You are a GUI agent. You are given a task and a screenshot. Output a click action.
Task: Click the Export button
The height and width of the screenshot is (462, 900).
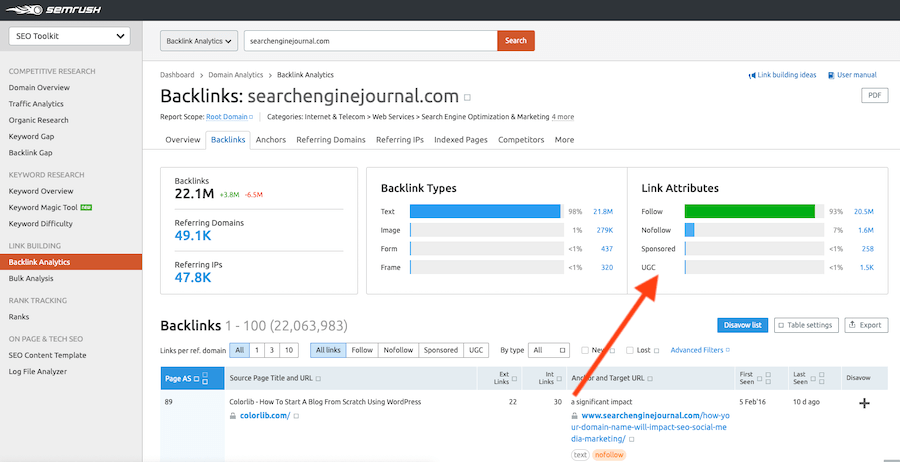tap(866, 325)
